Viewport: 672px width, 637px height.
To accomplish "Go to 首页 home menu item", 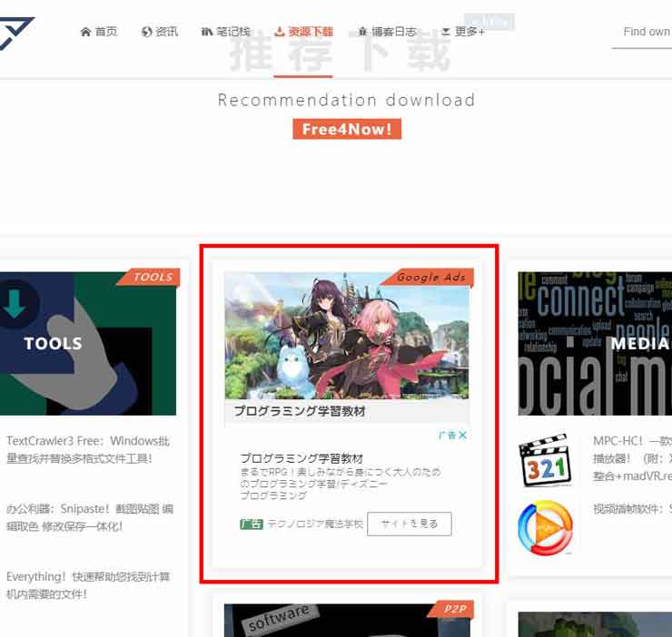I will (99, 32).
